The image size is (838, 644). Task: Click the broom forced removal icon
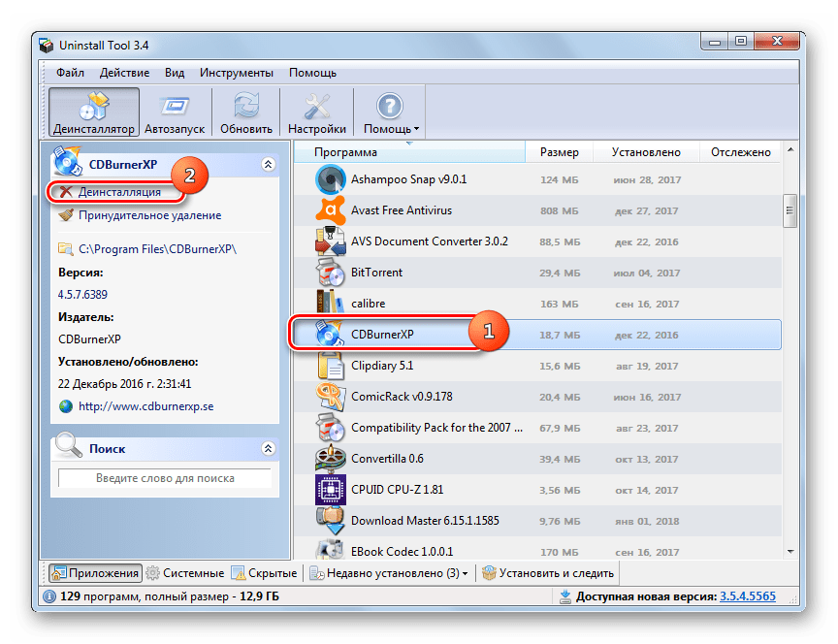[x=66, y=215]
